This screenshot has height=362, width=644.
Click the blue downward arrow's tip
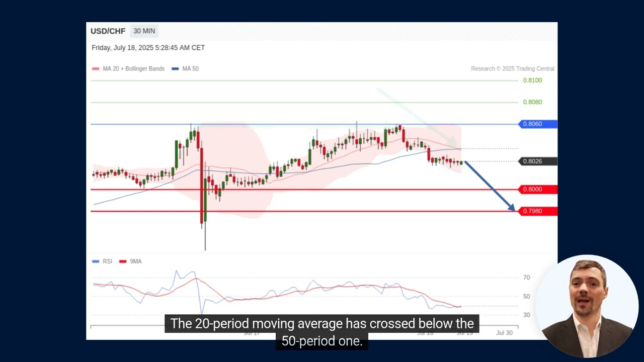click(513, 209)
